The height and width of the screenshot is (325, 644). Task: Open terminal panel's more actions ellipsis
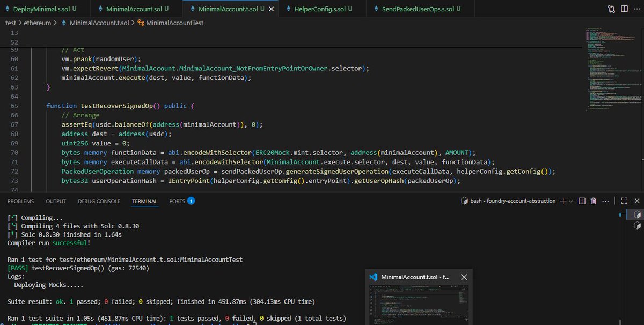coord(605,201)
